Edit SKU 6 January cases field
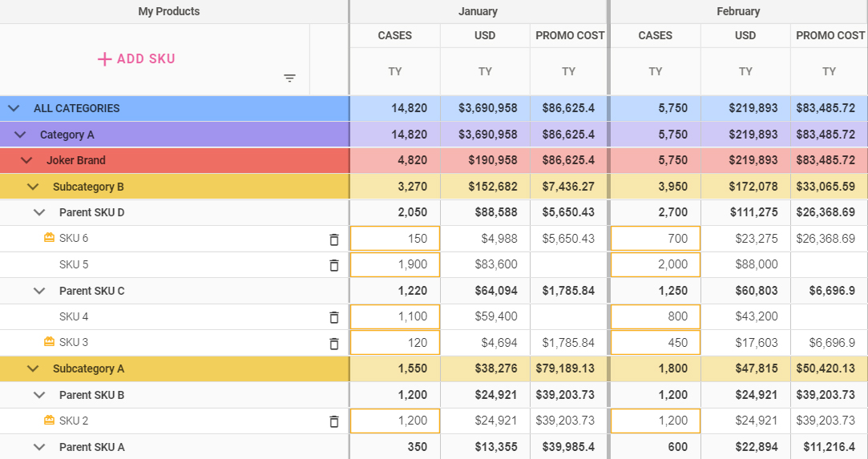The width and height of the screenshot is (868, 459). [394, 239]
